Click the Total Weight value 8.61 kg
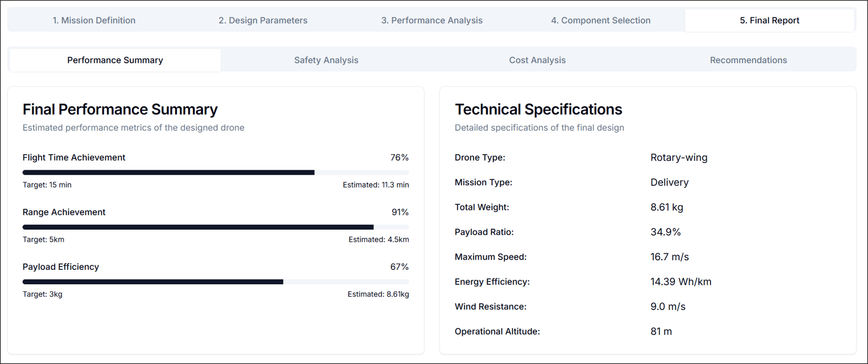This screenshot has width=868, height=364. click(667, 207)
